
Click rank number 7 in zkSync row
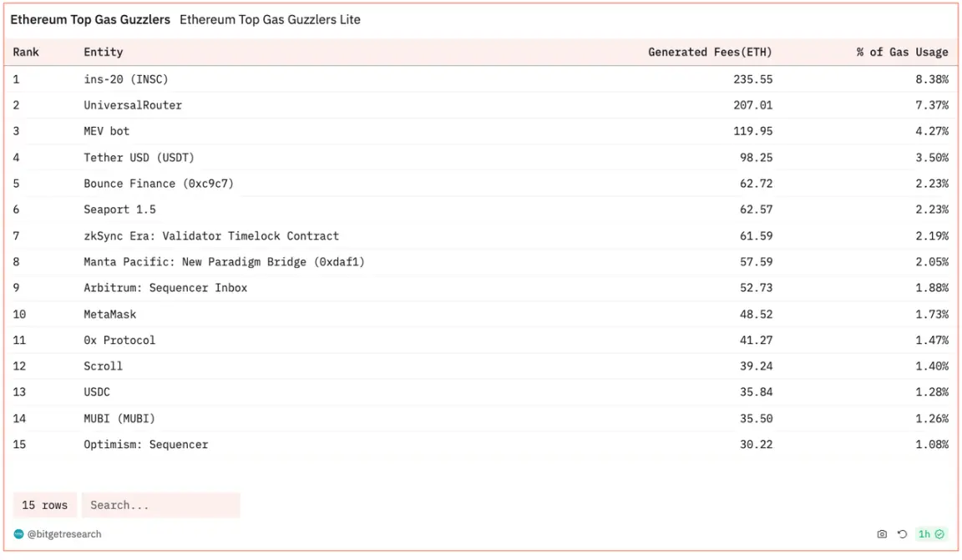coord(16,236)
